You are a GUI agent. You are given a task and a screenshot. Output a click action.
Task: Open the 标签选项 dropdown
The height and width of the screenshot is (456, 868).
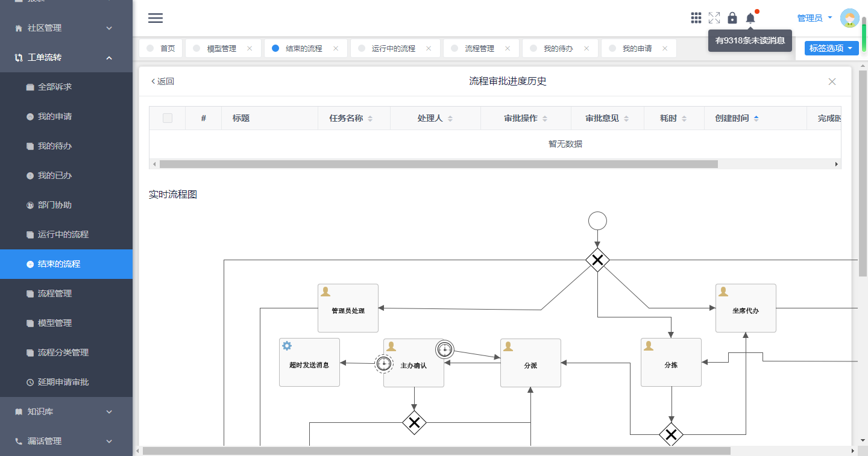coord(832,48)
